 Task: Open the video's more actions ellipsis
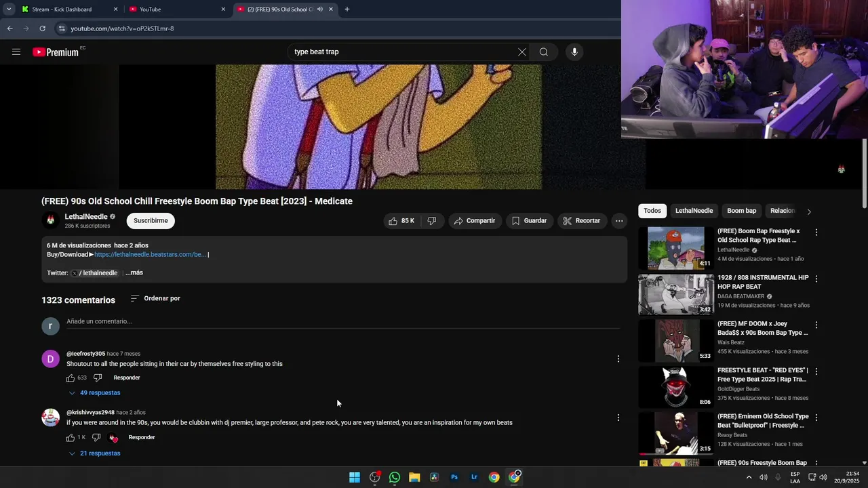tap(619, 220)
